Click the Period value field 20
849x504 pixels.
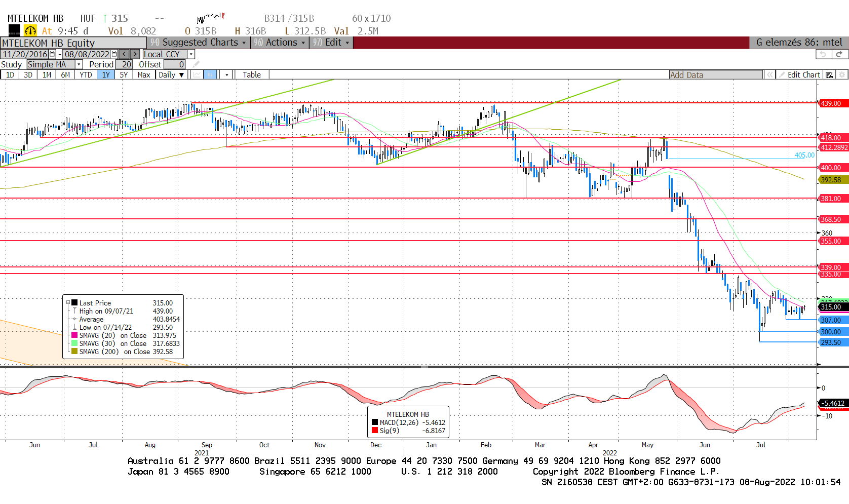coord(125,64)
